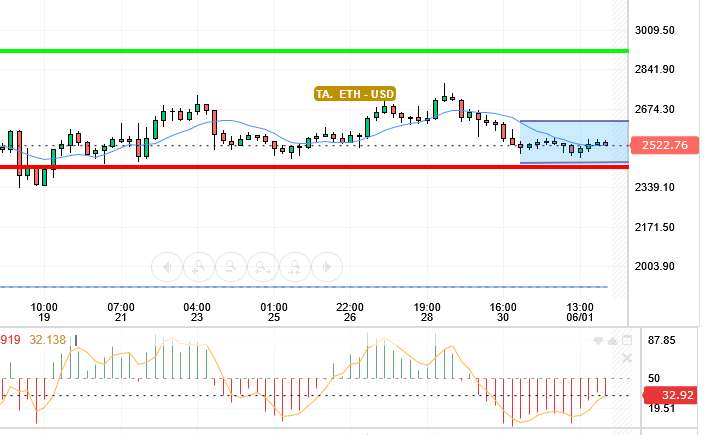This screenshot has height=435, width=705.
Task: Click the zoom out magnifier button
Action: coord(231,267)
